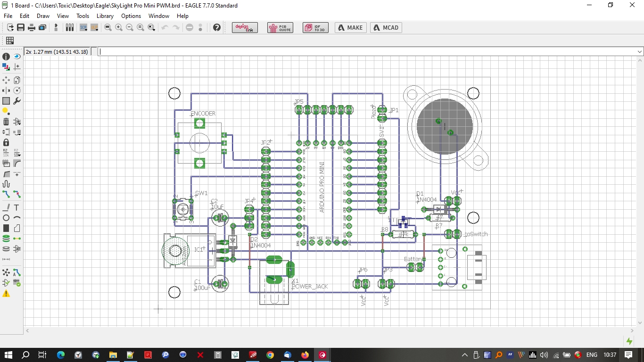Click the Zoom in magnifier icon

tap(119, 28)
